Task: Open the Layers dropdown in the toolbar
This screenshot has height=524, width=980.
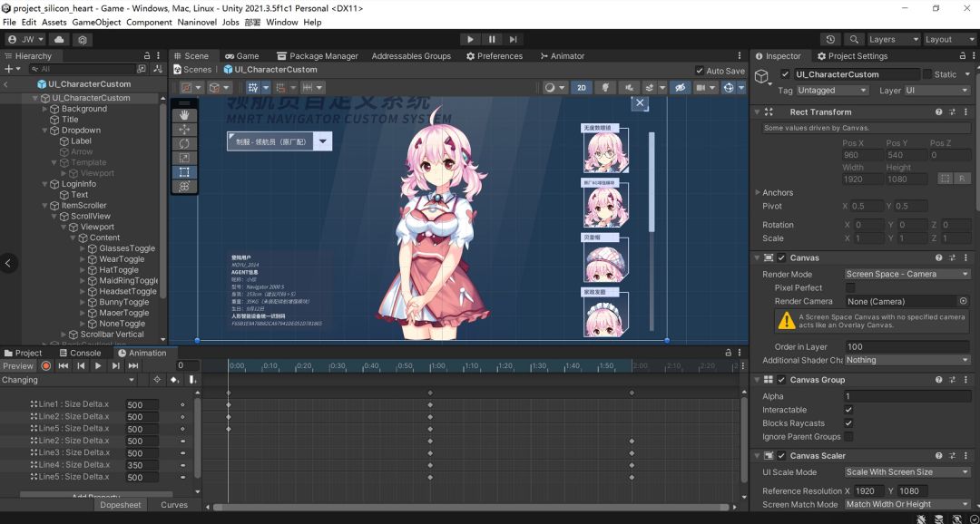Action: (x=894, y=39)
